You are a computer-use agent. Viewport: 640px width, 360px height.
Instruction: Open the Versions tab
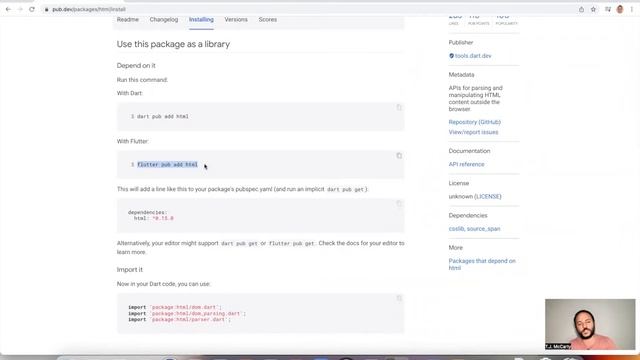tap(236, 20)
